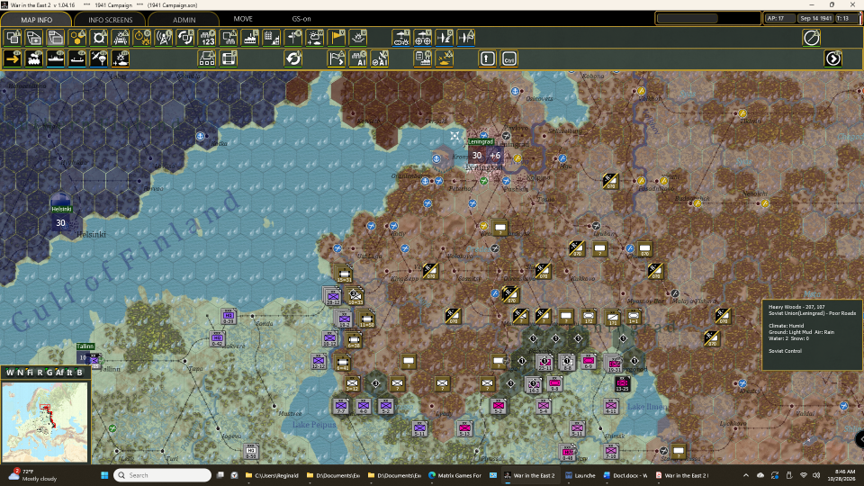Screen dimensions: 864x486
Task: Toggle the Fi minimap filter
Action: pos(30,372)
